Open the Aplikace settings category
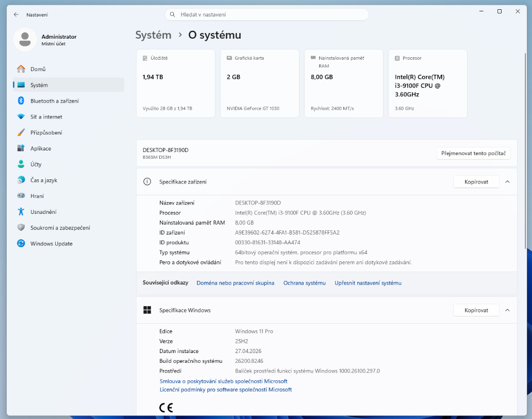Image resolution: width=532 pixels, height=419 pixels. (69, 148)
